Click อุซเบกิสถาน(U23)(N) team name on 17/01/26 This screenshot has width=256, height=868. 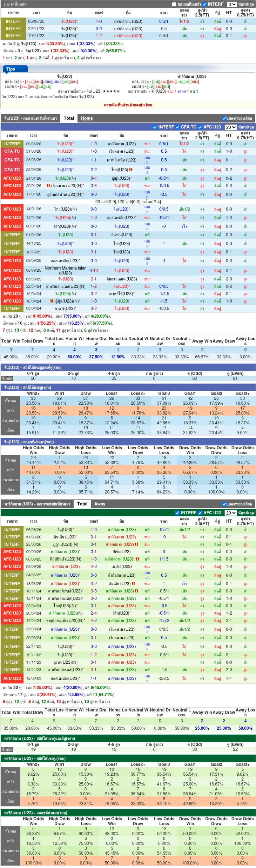coord(65,194)
